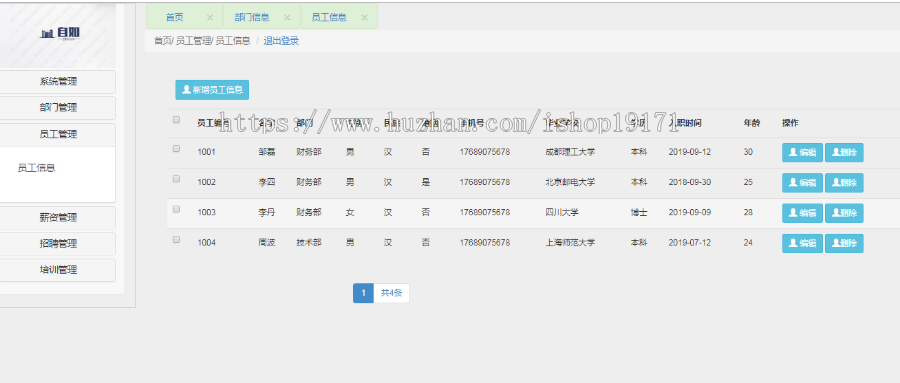
Task: Toggle the select-all checkbox in table header
Action: click(176, 120)
